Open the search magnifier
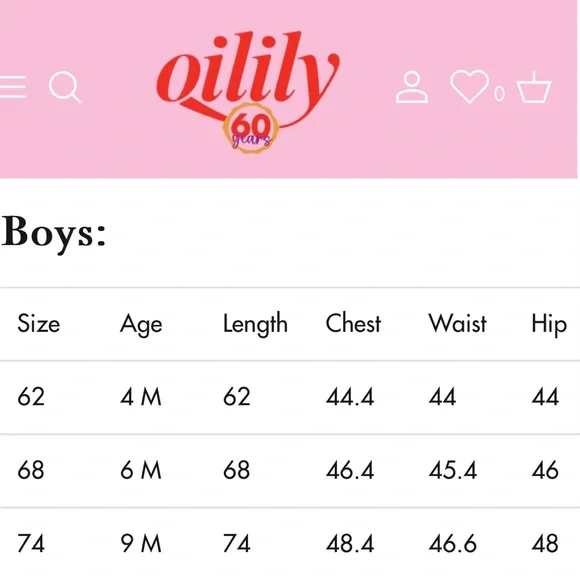This screenshot has width=580, height=580. 65,87
